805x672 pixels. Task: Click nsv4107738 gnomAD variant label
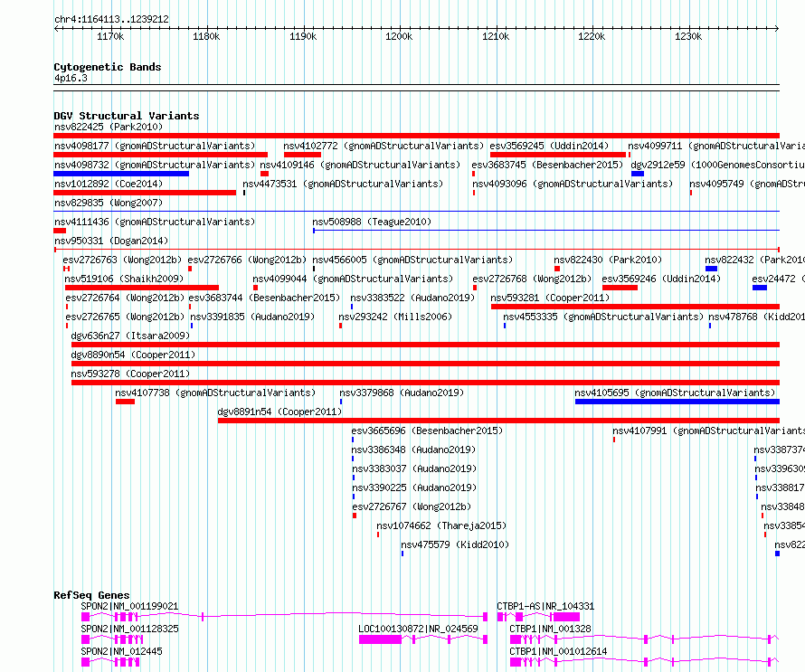coord(215,393)
